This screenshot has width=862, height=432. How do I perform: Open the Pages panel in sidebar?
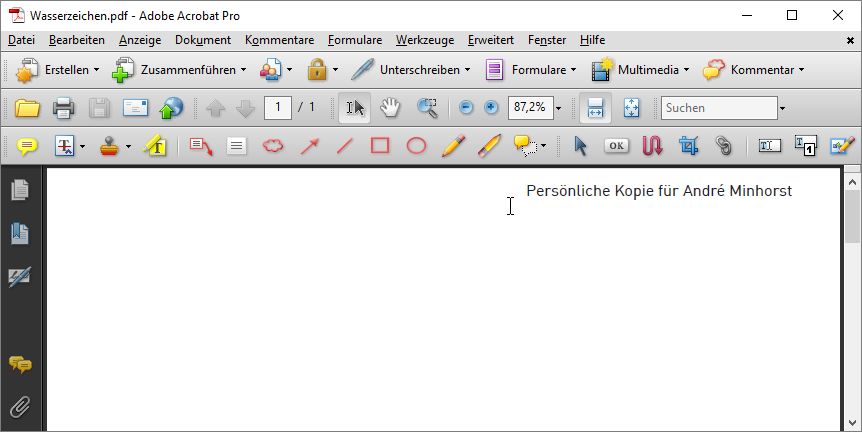tap(20, 190)
